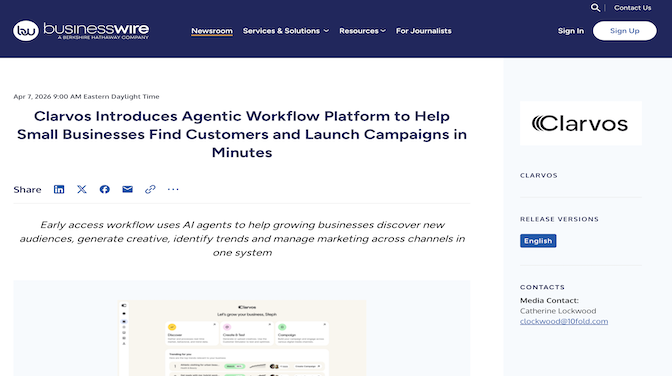The height and width of the screenshot is (376, 672).
Task: Email clockwood@10fold.com contact link
Action: [x=564, y=322]
